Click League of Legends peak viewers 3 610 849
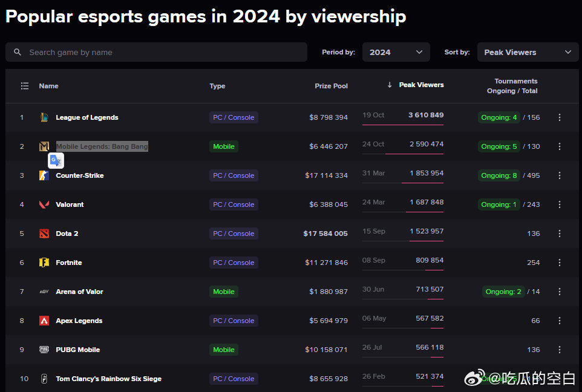 tap(426, 115)
